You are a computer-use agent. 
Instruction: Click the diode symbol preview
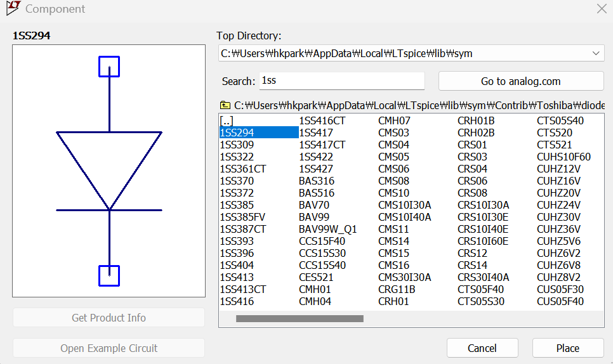[x=109, y=171]
